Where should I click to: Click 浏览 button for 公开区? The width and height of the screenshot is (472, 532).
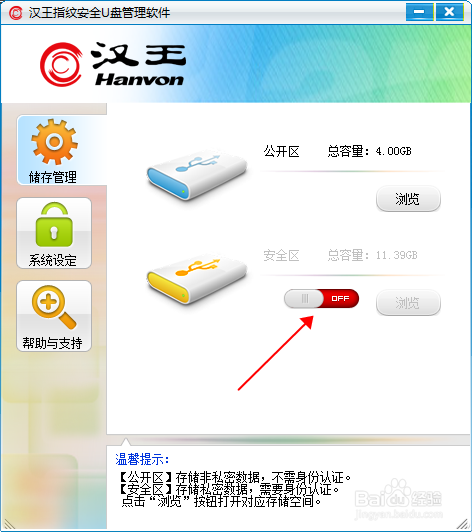click(x=408, y=199)
